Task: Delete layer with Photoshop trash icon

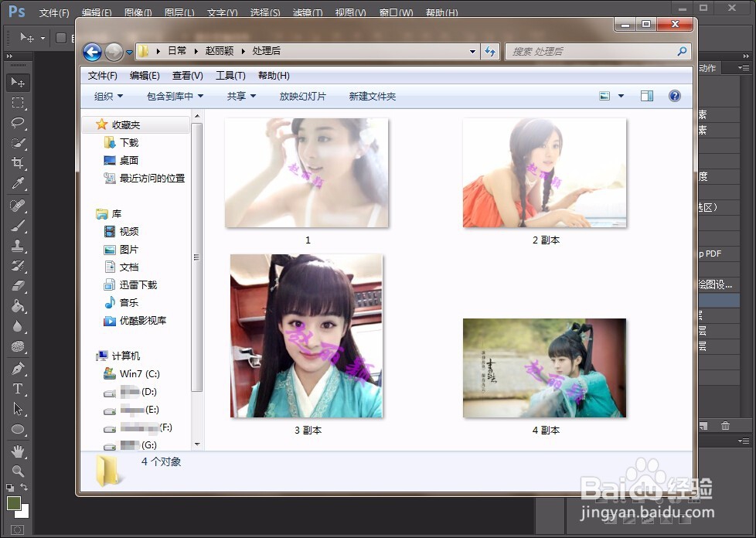Action: click(x=725, y=426)
